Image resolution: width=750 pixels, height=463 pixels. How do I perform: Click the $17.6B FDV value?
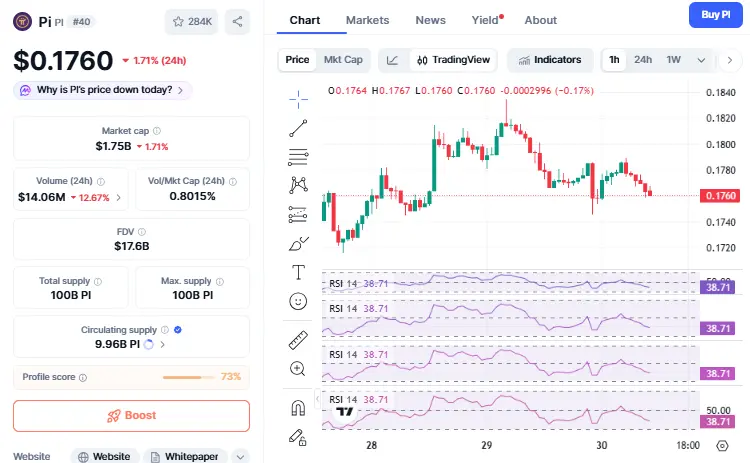[x=132, y=246]
